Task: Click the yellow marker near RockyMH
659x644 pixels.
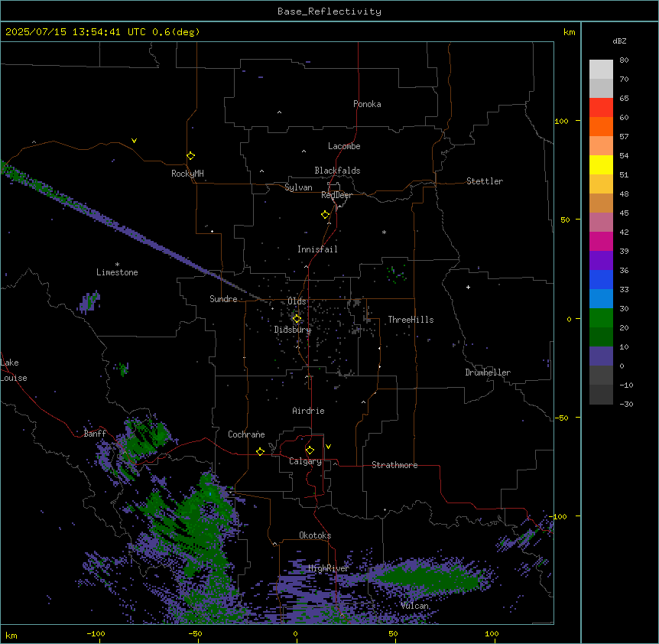Action: pyautogui.click(x=191, y=156)
